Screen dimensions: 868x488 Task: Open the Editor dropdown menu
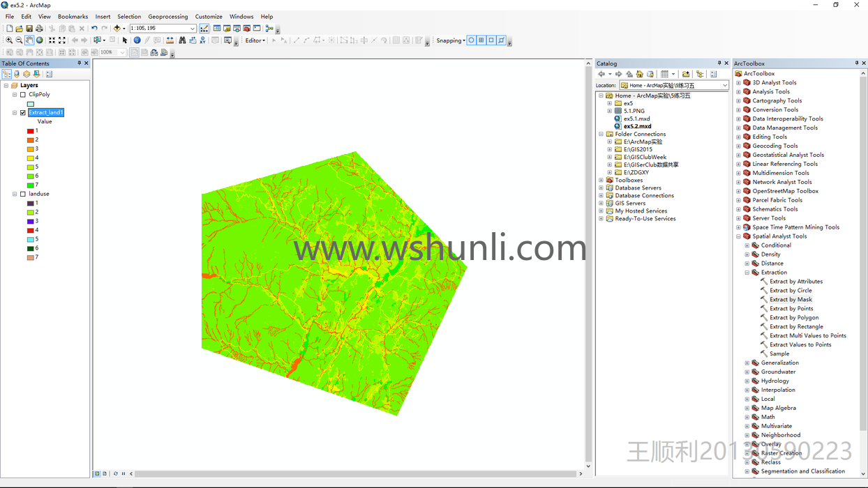pos(255,40)
